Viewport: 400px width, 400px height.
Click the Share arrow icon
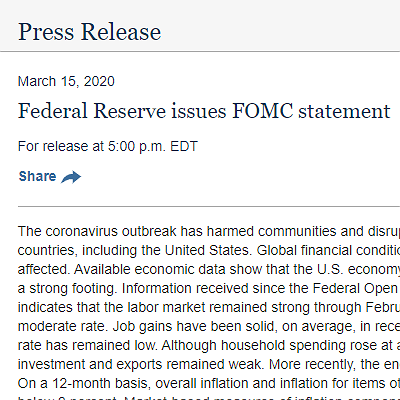pos(71,177)
